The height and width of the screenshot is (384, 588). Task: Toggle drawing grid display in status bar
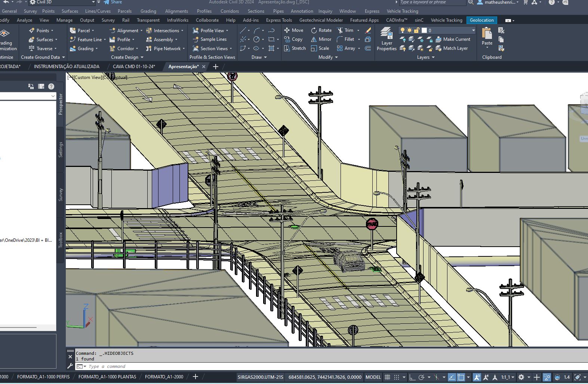point(388,377)
